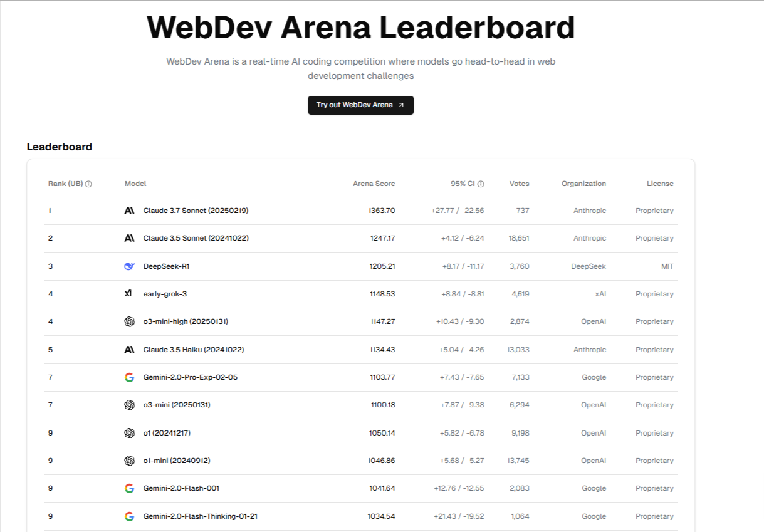Click the MIT license cell
Viewport: 764px width, 532px height.
click(x=667, y=266)
